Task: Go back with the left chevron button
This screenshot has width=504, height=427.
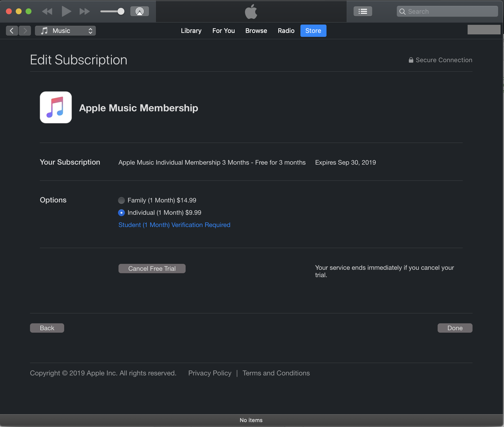Action: pyautogui.click(x=12, y=31)
